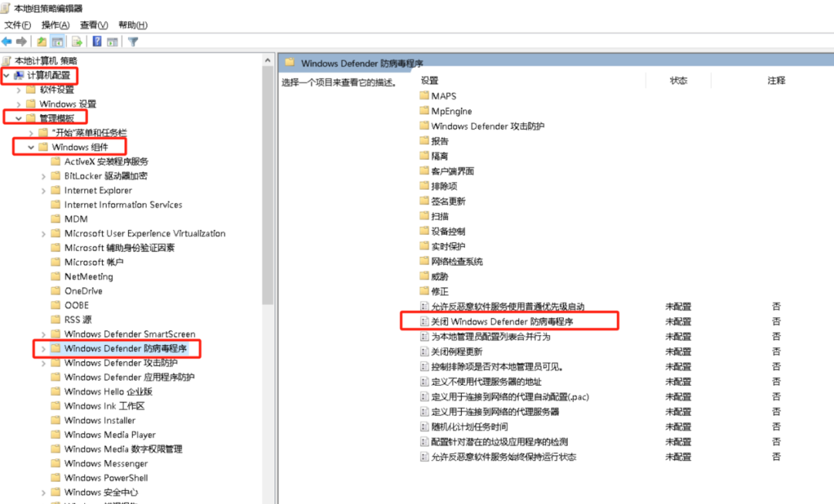Click the folder icon beside 报告
This screenshot has height=504, width=834.
click(x=424, y=141)
